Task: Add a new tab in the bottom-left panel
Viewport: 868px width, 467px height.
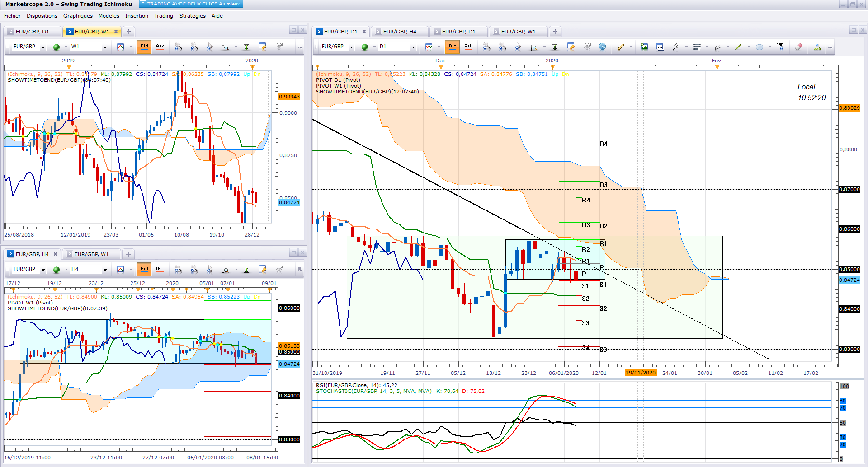Action: click(x=128, y=254)
